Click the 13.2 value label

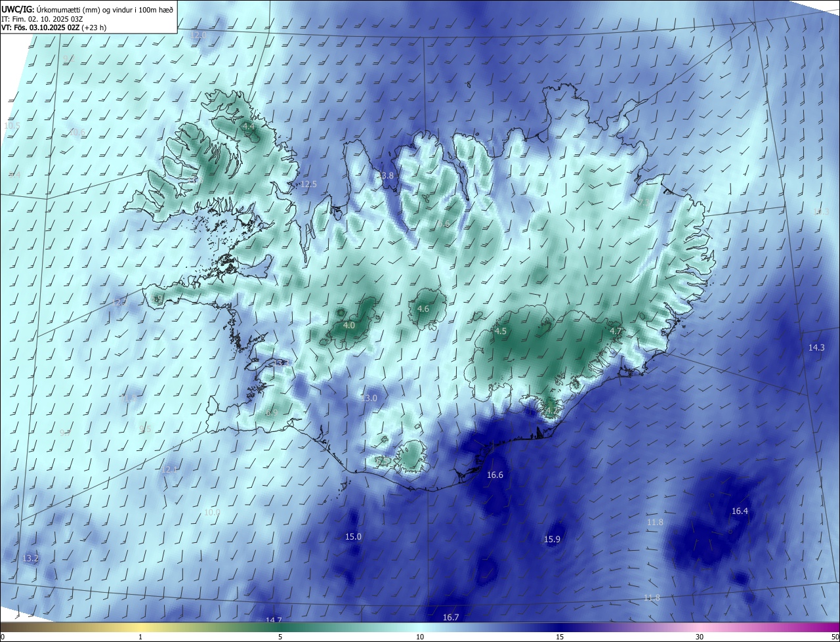(31, 559)
